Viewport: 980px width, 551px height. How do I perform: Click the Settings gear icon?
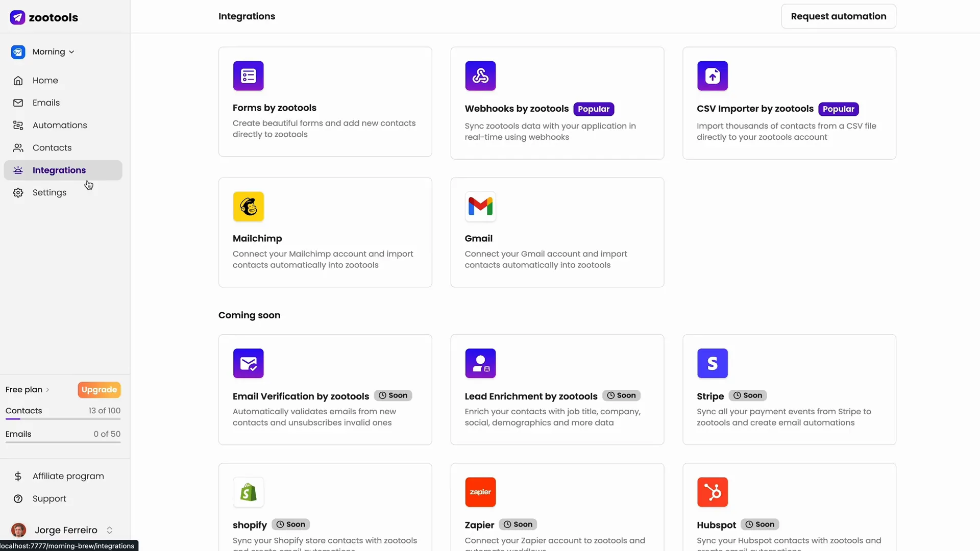(18, 193)
